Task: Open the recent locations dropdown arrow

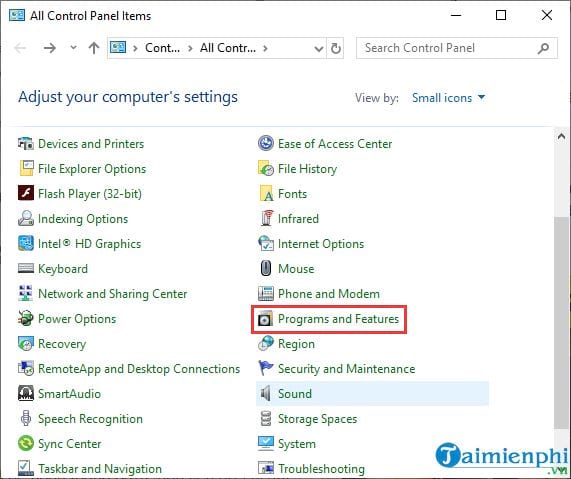Action: [73, 47]
